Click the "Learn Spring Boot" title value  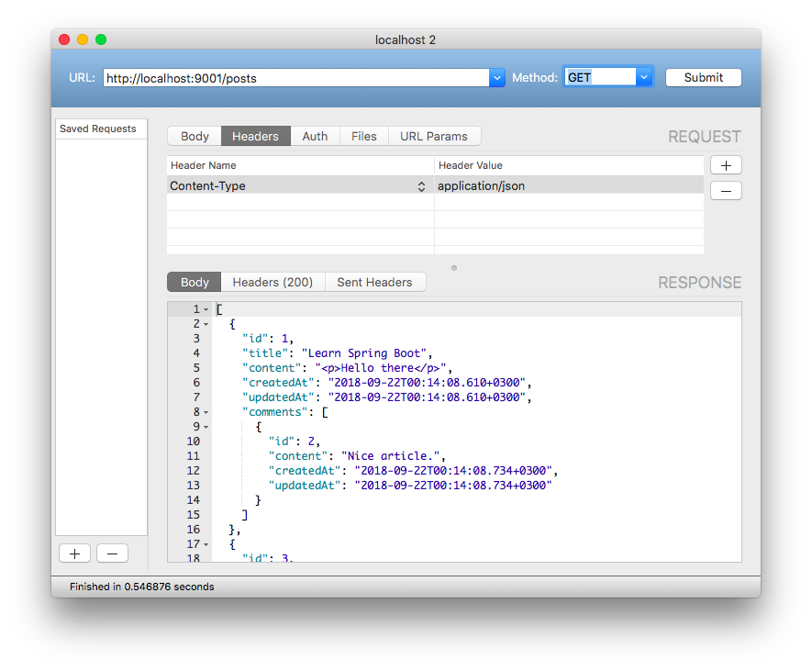click(364, 353)
